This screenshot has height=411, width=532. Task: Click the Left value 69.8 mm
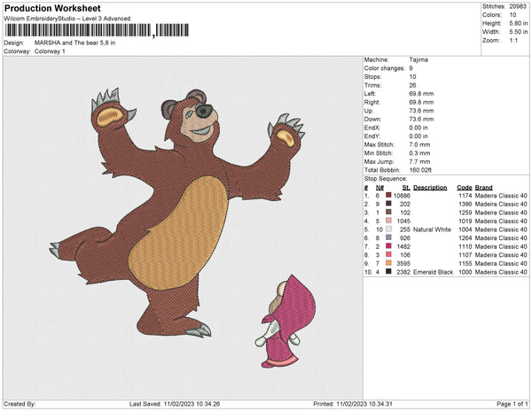[x=421, y=94]
